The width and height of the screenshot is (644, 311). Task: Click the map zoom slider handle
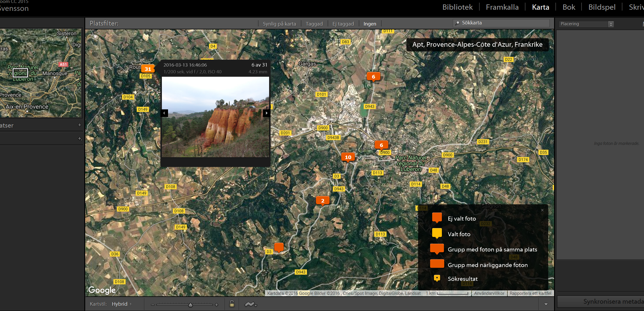(190, 305)
